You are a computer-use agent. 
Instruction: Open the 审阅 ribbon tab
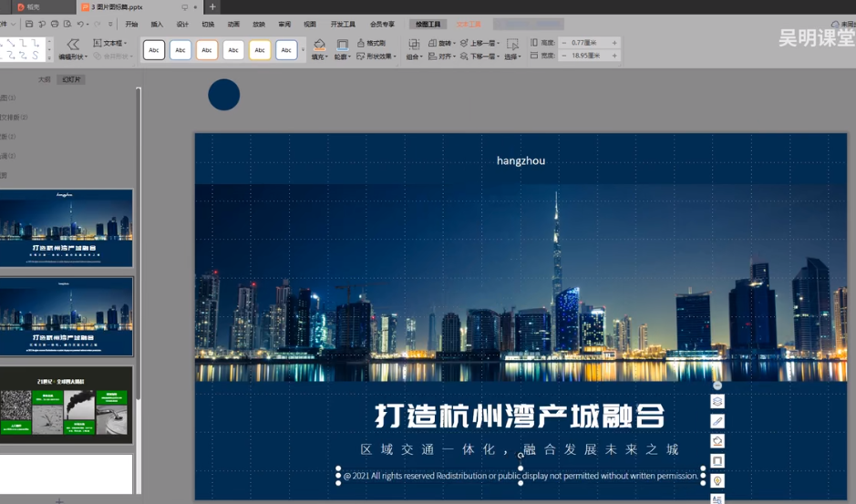pyautogui.click(x=284, y=24)
